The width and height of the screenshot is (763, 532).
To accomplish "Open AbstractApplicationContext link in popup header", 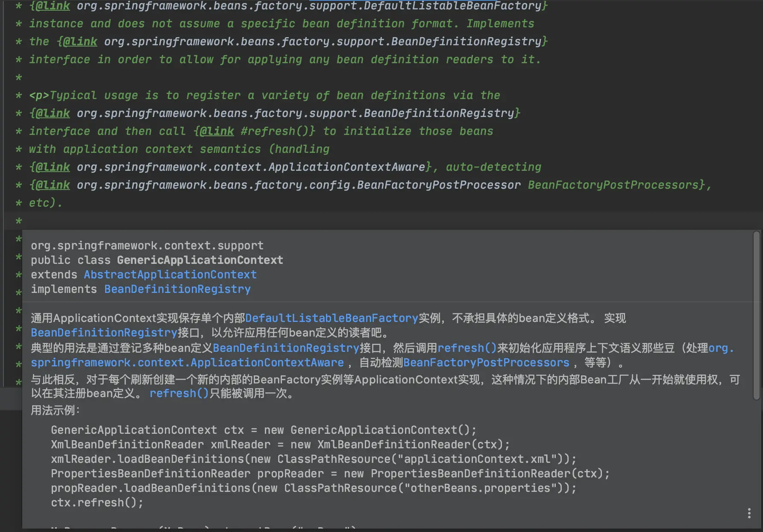I will pos(170,275).
